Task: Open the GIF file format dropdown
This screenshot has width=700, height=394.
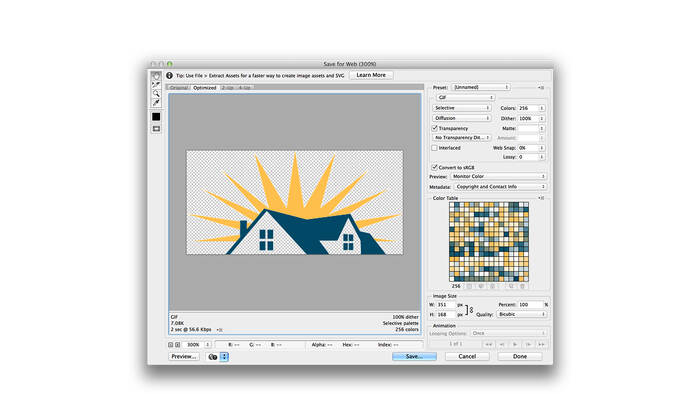Action: click(465, 97)
